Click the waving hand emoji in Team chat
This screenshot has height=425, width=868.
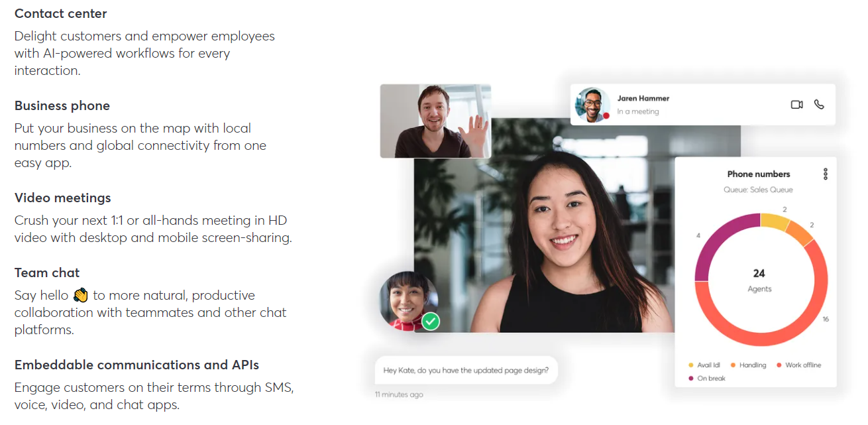coord(80,295)
